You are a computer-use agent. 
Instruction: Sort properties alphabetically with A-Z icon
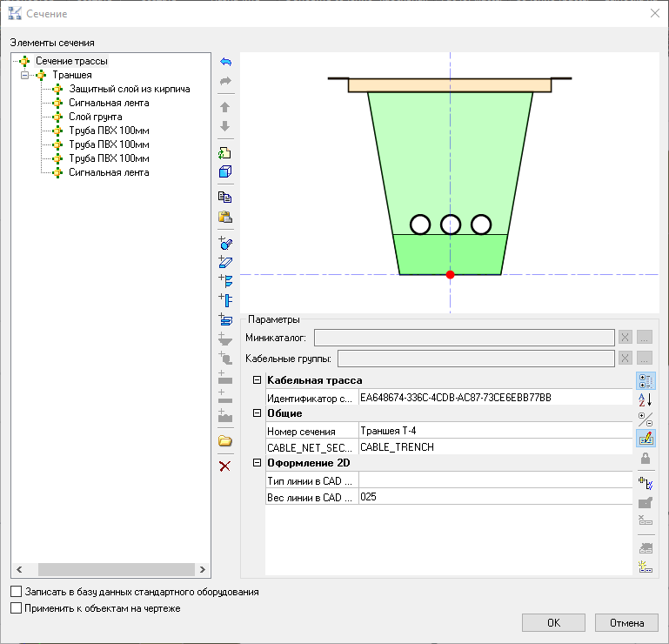(x=646, y=399)
